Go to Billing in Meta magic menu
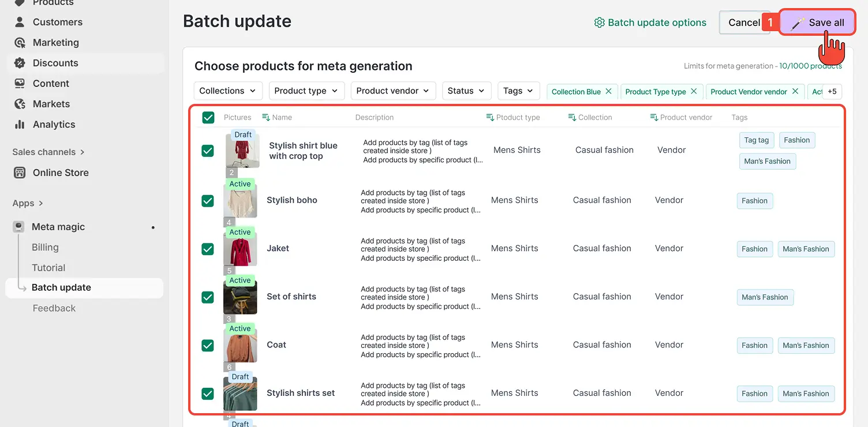 tap(45, 247)
